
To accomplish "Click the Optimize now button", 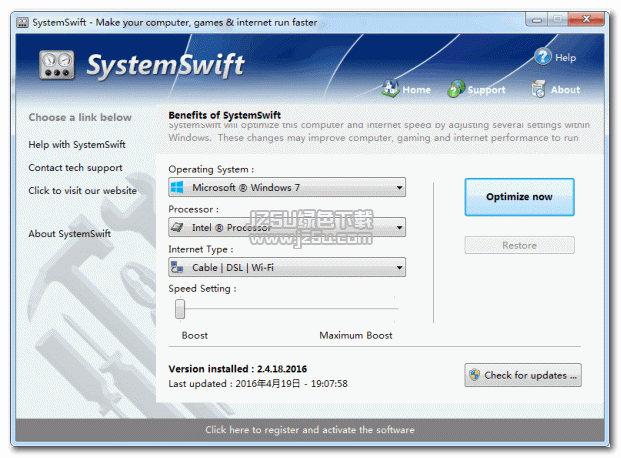I will (519, 197).
